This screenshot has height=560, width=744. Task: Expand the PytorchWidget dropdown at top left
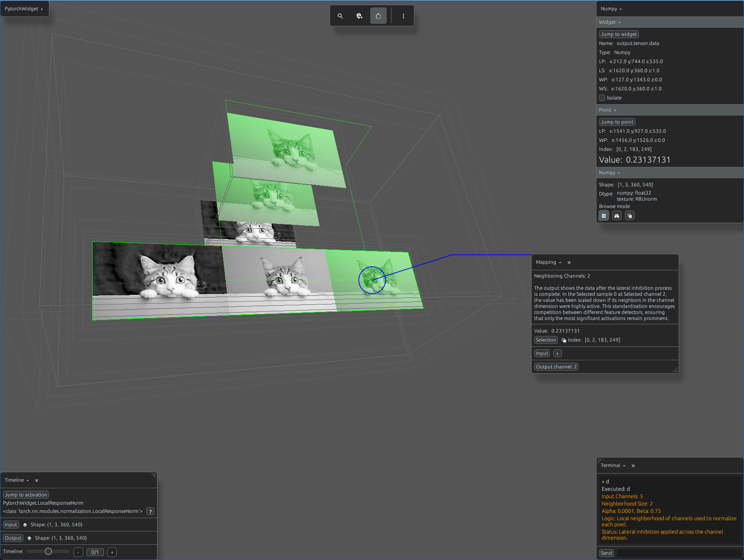tap(24, 9)
